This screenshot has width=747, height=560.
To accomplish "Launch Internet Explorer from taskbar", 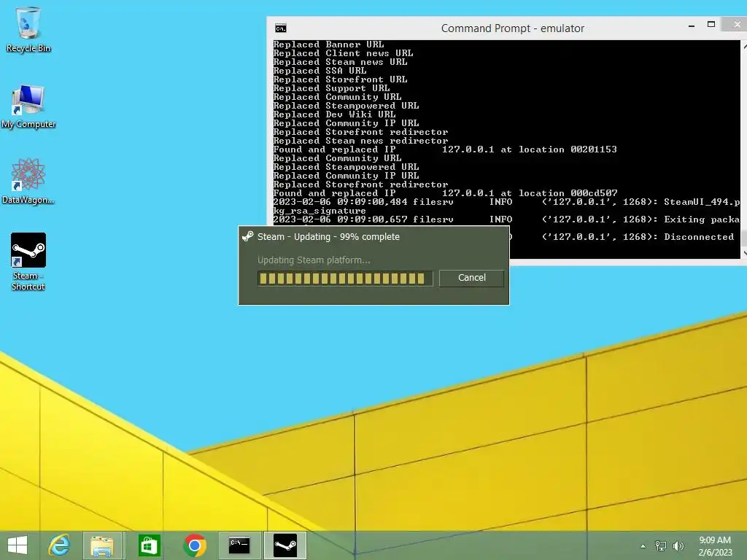I will (58, 545).
